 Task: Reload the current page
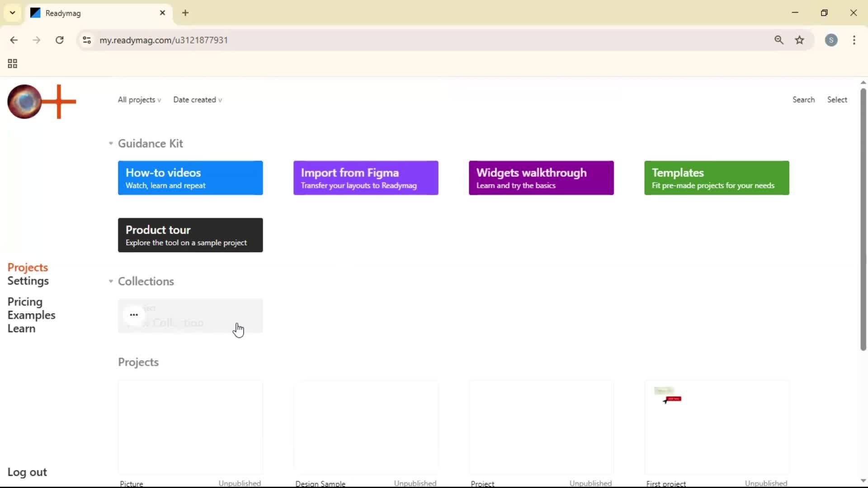(59, 40)
